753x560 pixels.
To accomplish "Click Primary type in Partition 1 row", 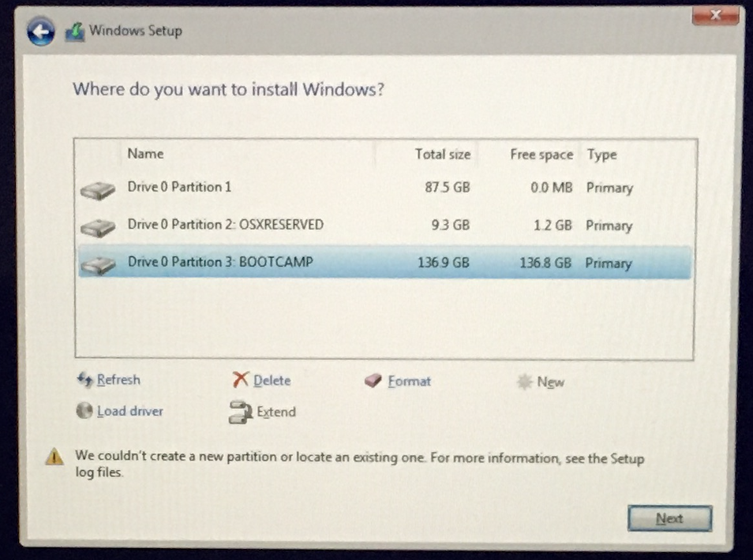I will pyautogui.click(x=609, y=188).
